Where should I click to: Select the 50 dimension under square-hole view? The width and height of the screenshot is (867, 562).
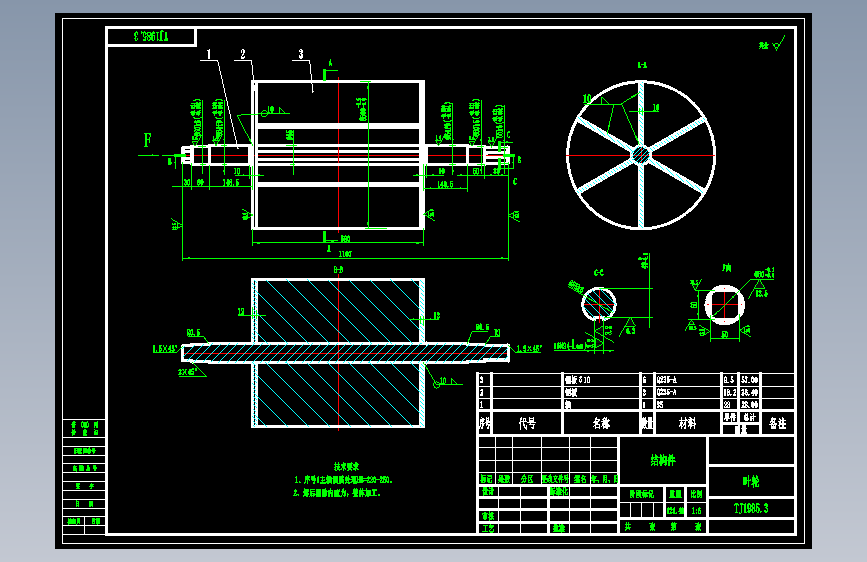pyautogui.click(x=724, y=335)
